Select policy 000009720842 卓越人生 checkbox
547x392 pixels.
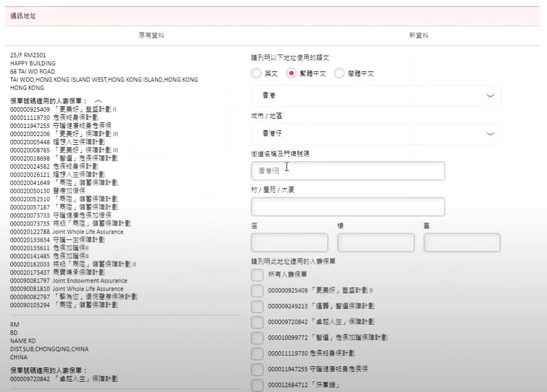pos(257,322)
